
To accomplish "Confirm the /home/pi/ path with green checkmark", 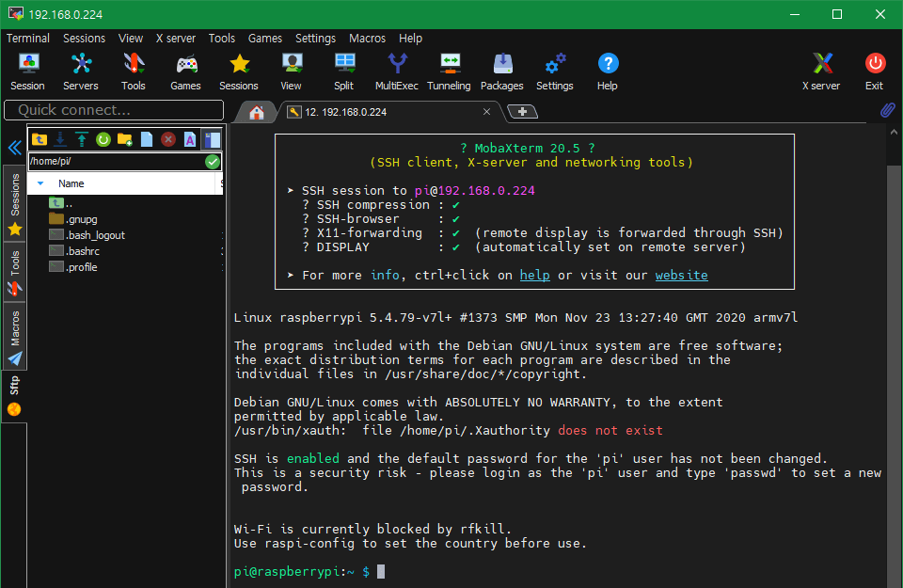I will (x=213, y=162).
